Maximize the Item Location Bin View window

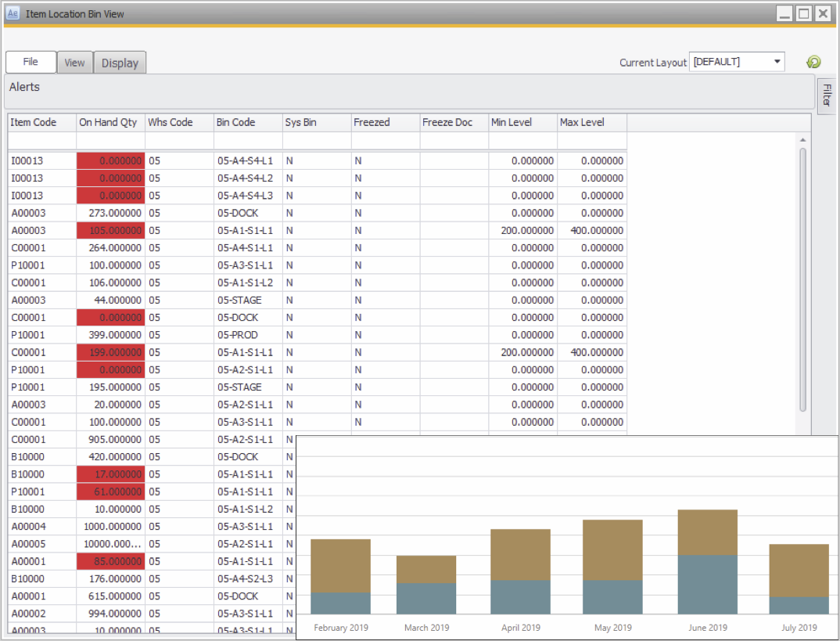coord(803,13)
